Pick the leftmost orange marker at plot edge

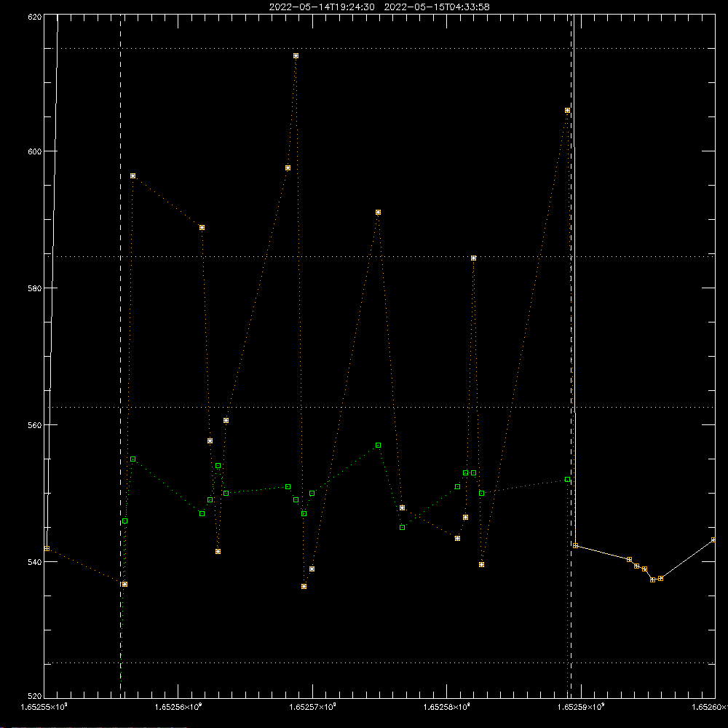[47, 549]
